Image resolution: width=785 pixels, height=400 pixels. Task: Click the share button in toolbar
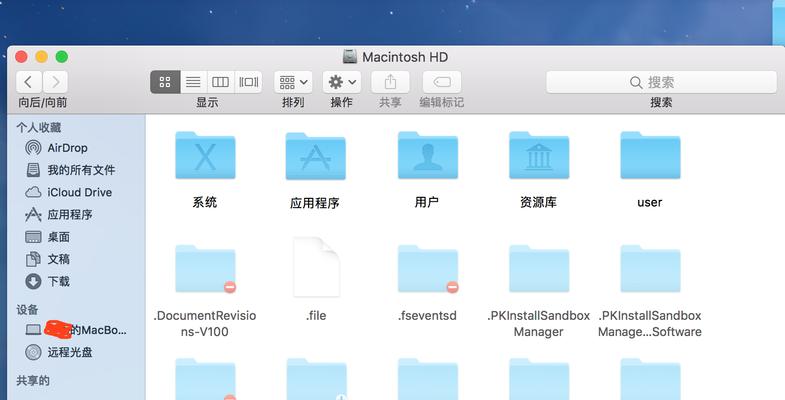pos(390,82)
